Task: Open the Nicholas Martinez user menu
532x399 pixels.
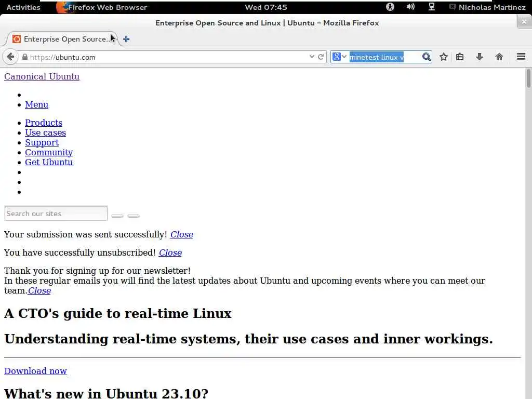Action: coord(487,7)
